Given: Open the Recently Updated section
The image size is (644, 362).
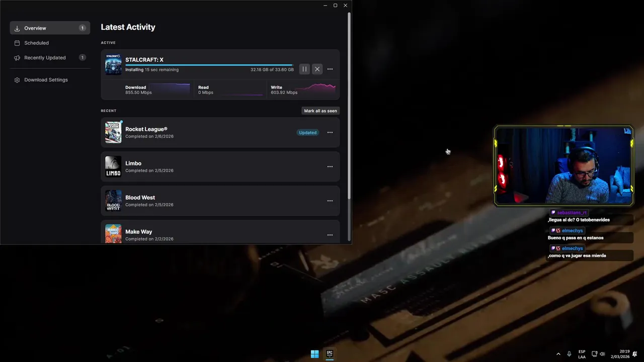Looking at the screenshot, I should click(x=50, y=58).
